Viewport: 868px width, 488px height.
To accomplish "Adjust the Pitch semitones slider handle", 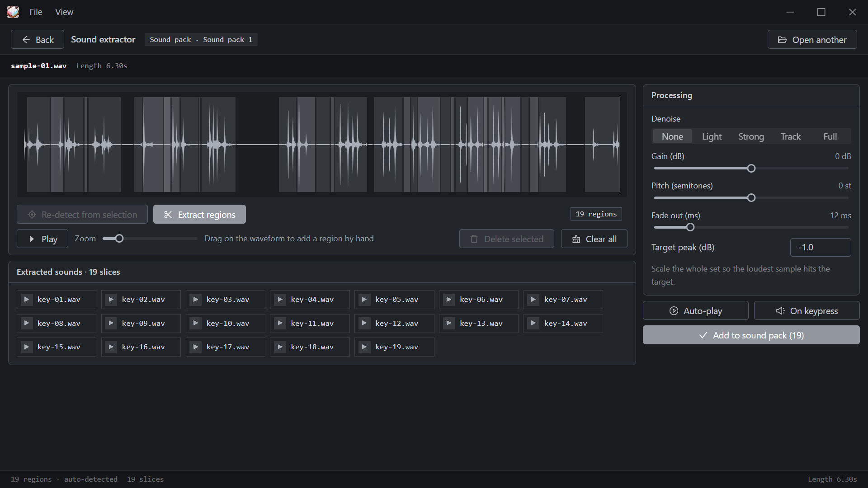I will tap(751, 198).
